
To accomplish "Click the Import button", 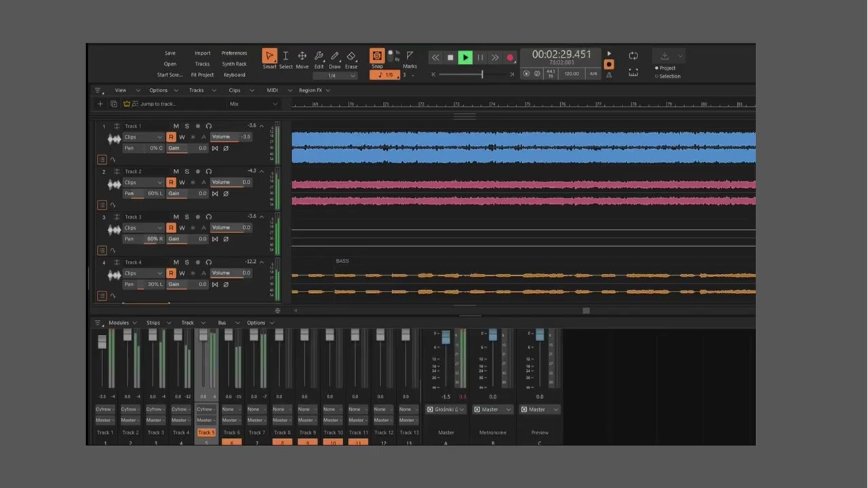I will click(x=203, y=53).
